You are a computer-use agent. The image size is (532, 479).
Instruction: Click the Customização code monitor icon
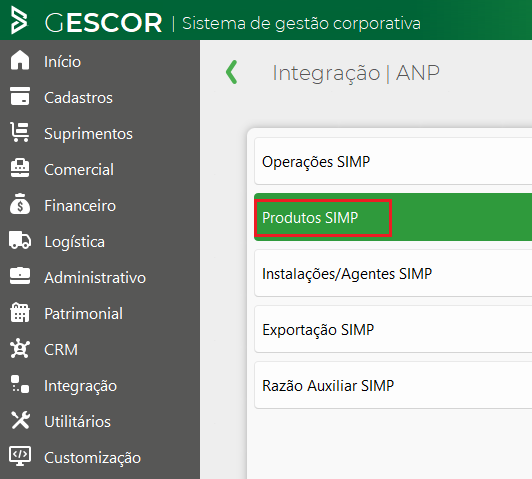coord(20,456)
